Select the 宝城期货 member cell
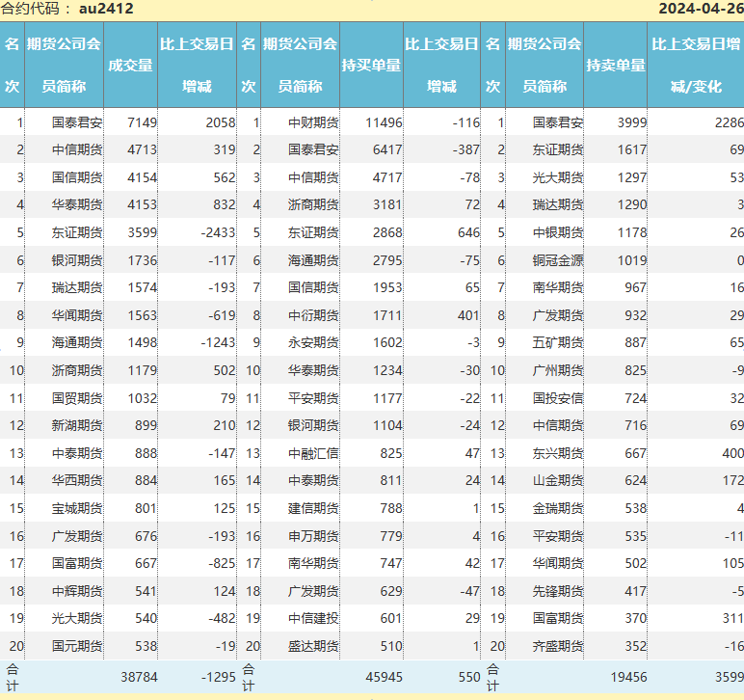The image size is (744, 700). pyautogui.click(x=77, y=508)
